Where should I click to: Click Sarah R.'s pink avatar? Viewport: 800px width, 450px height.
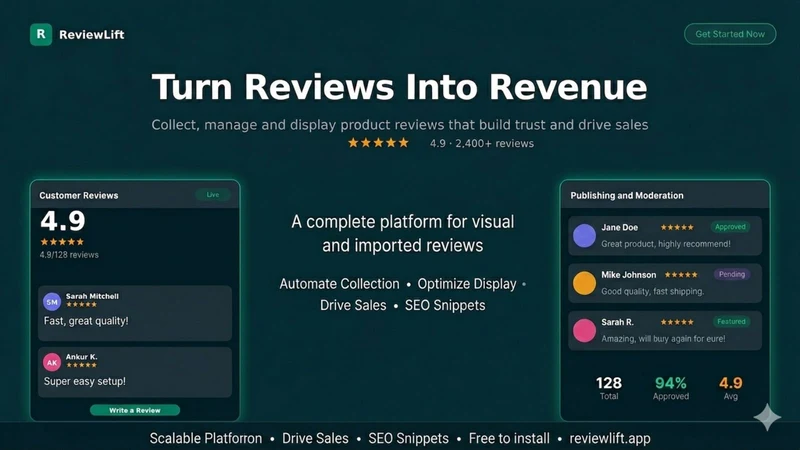click(584, 331)
